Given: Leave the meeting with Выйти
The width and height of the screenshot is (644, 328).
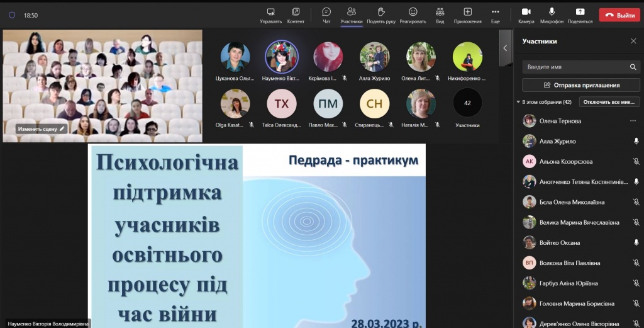Looking at the screenshot, I should (619, 15).
